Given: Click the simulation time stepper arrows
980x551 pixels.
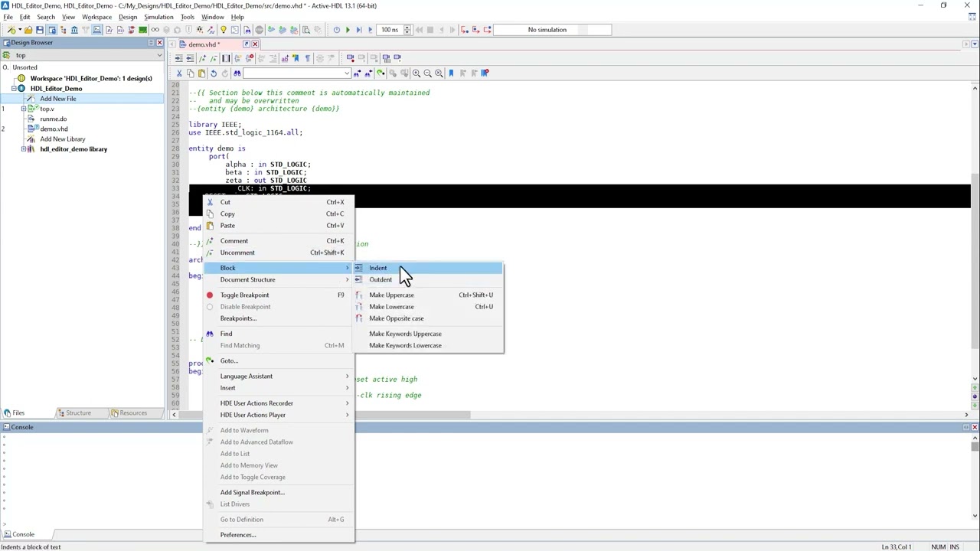Looking at the screenshot, I should tap(407, 30).
